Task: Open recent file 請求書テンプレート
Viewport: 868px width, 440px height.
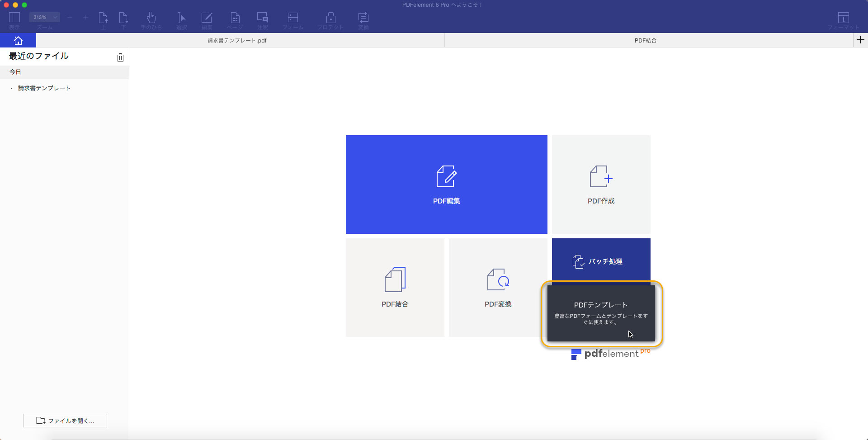Action: click(44, 88)
